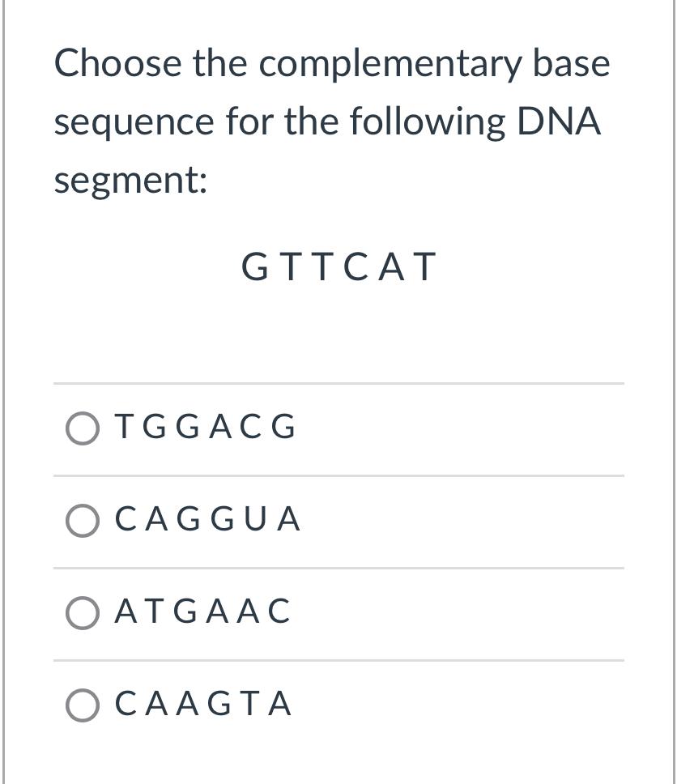Select the radio button next to TGGACG
This screenshot has width=677, height=784.
pyautogui.click(x=82, y=428)
